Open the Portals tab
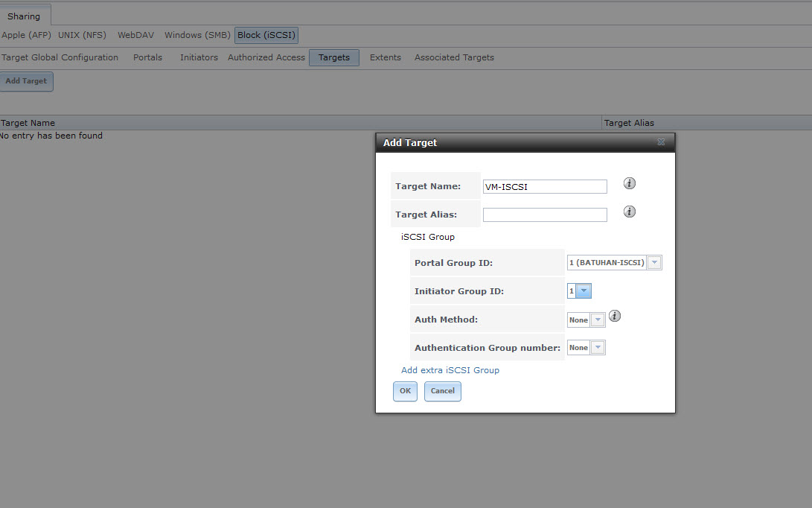Viewport: 812px width, 508px height. 147,57
